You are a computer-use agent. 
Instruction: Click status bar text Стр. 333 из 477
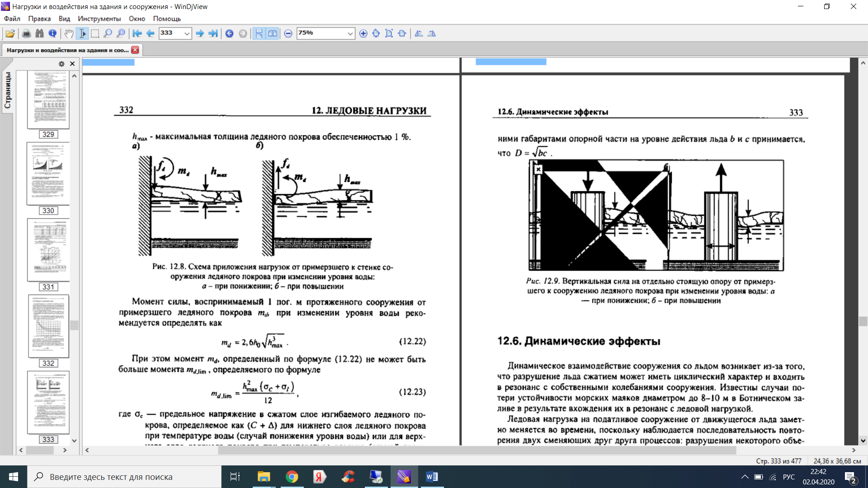pos(778,461)
